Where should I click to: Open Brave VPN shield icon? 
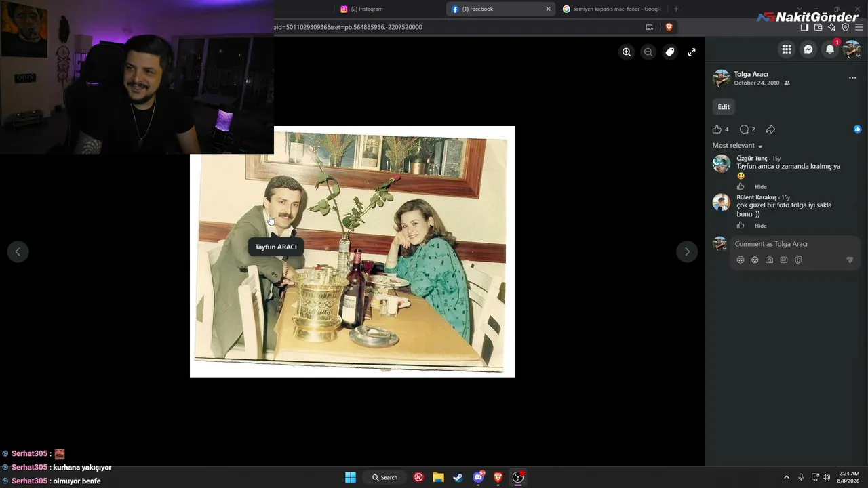coord(845,27)
